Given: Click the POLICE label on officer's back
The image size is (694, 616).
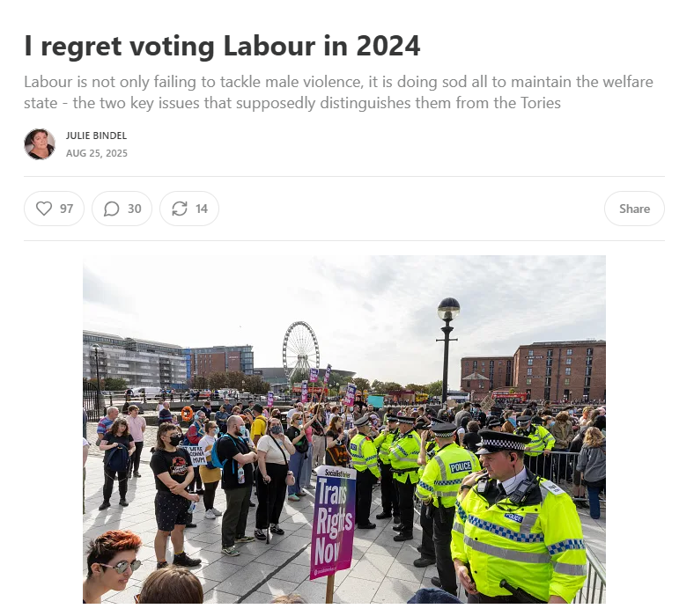Looking at the screenshot, I should [461, 467].
